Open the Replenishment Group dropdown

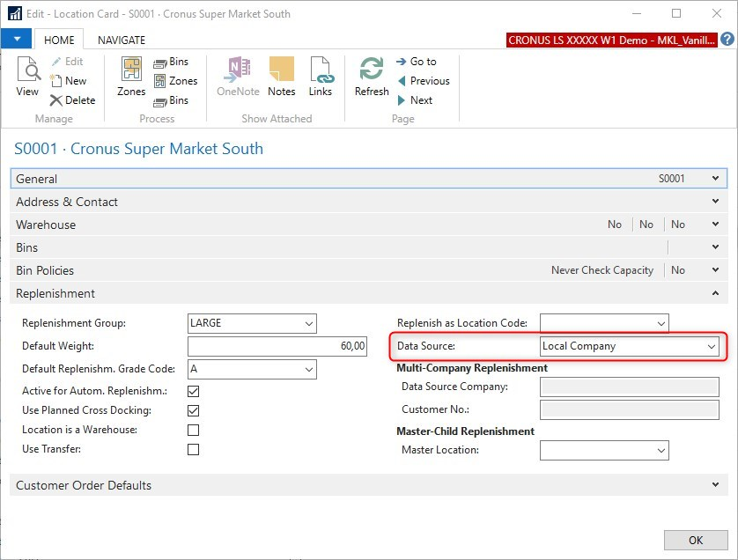[x=308, y=324]
